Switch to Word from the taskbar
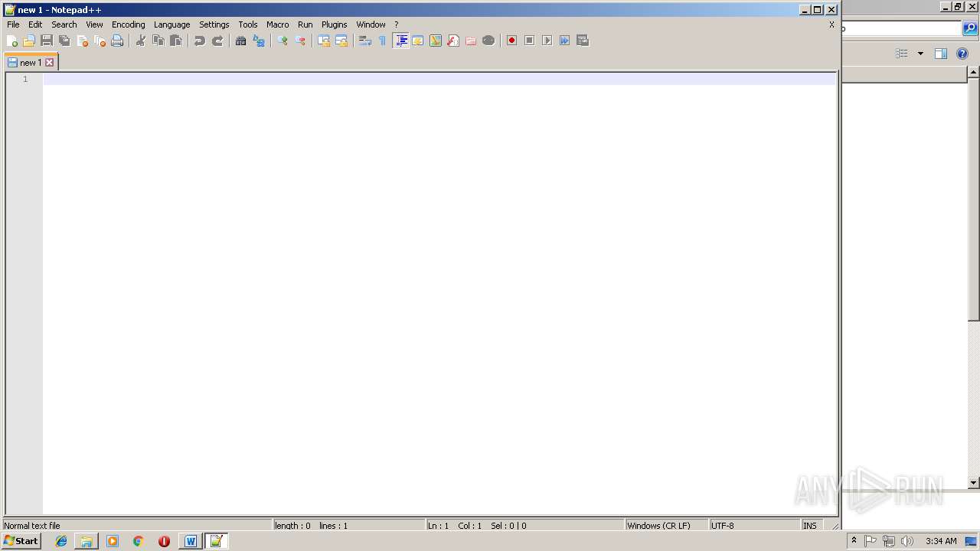This screenshot has height=551, width=980. coord(191,541)
